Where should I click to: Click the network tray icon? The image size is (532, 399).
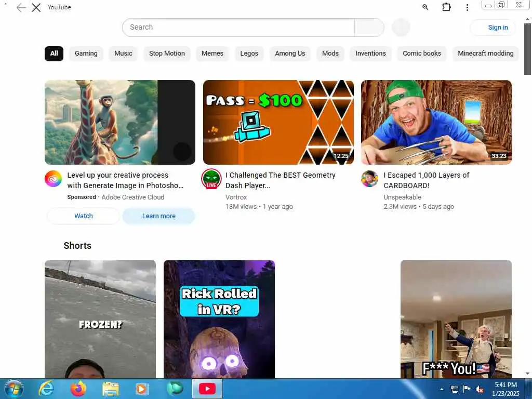point(454,389)
